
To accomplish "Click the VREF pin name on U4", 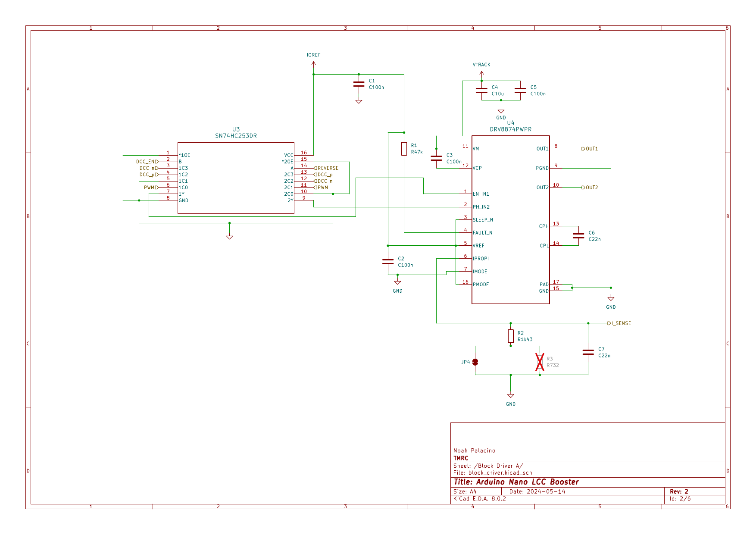I will point(478,246).
